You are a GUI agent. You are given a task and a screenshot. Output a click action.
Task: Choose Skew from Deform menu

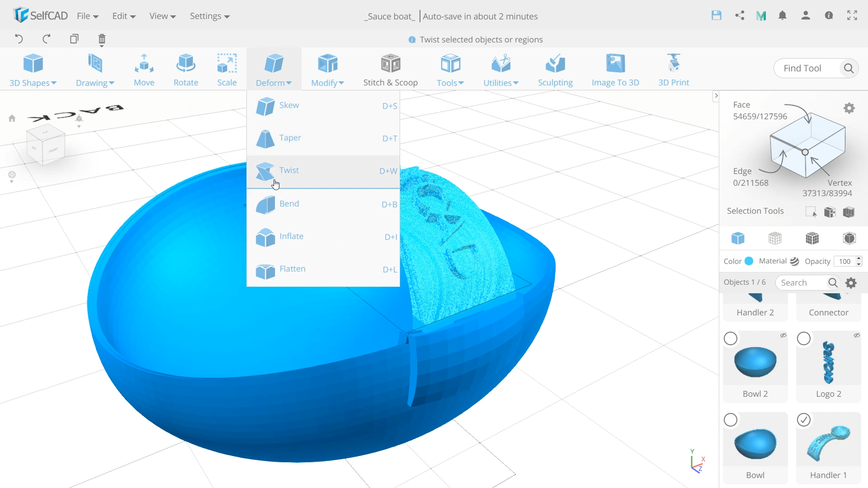[323, 106]
